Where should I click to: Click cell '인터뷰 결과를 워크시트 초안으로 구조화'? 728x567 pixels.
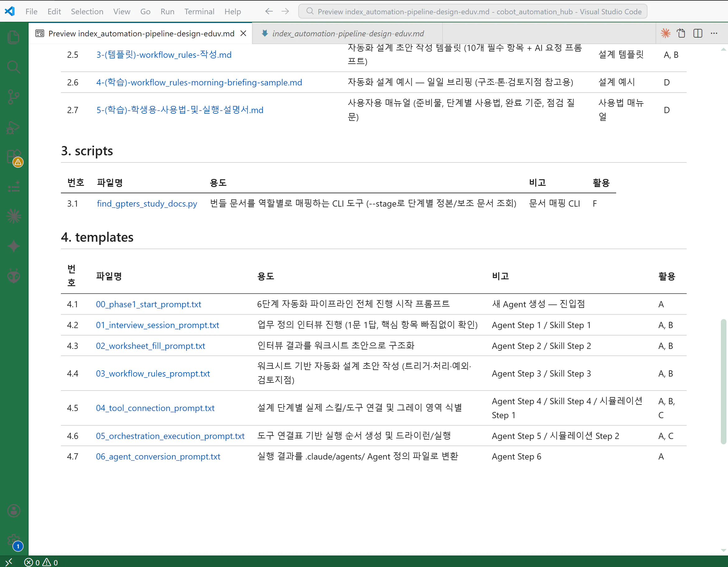(x=336, y=346)
